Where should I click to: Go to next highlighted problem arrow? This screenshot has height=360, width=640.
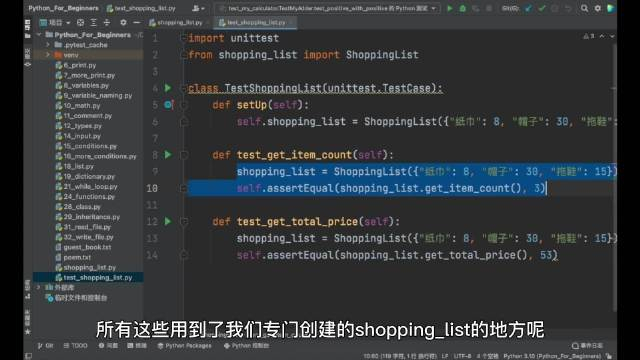pyautogui.click(x=612, y=36)
